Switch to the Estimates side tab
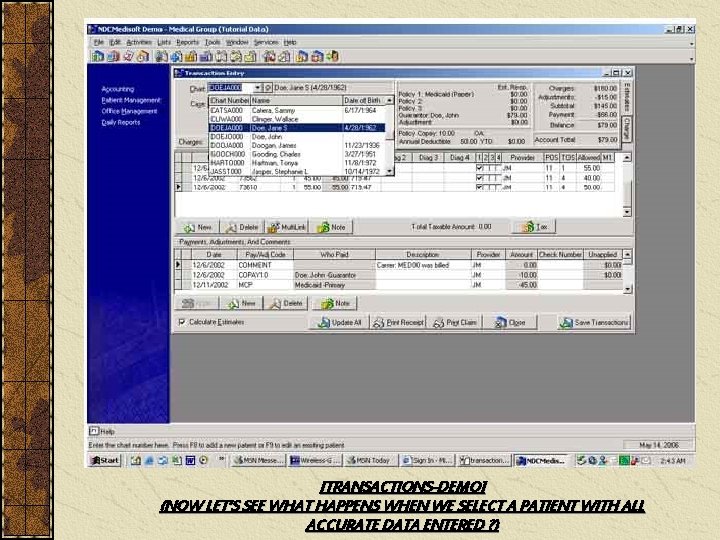The height and width of the screenshot is (540, 720). (627, 97)
